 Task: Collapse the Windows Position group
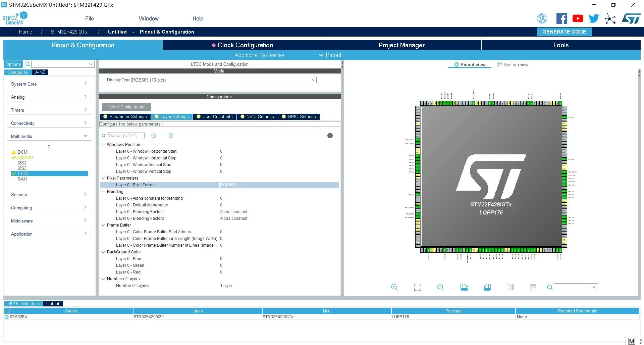pyautogui.click(x=103, y=145)
